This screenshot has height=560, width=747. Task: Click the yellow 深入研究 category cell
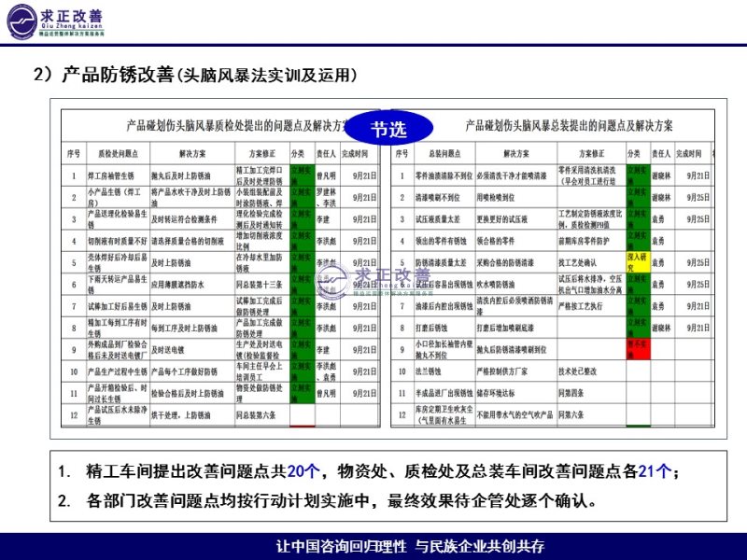click(637, 260)
